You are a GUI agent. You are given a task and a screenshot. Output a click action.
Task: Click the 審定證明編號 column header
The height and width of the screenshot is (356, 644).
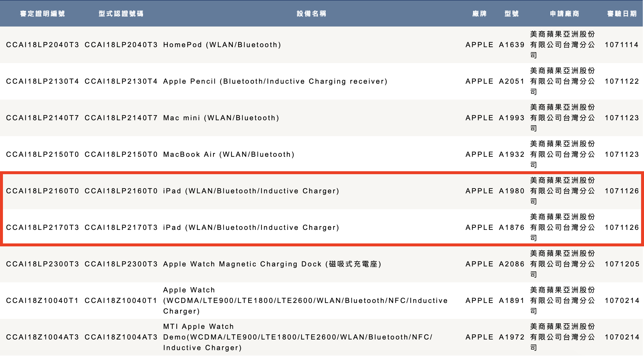click(x=42, y=14)
